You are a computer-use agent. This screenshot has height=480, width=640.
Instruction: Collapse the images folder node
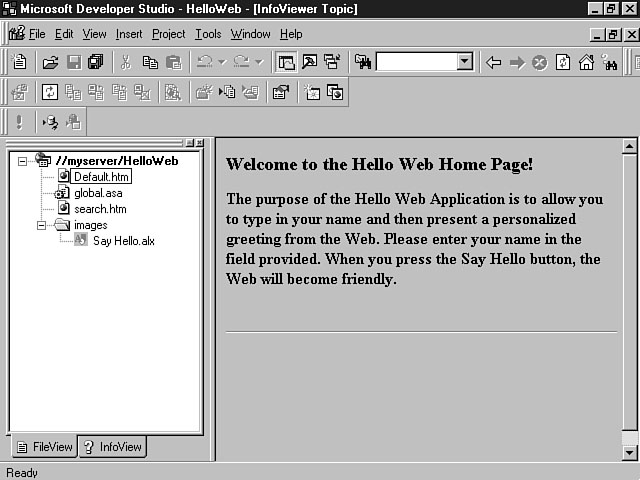(x=42, y=225)
